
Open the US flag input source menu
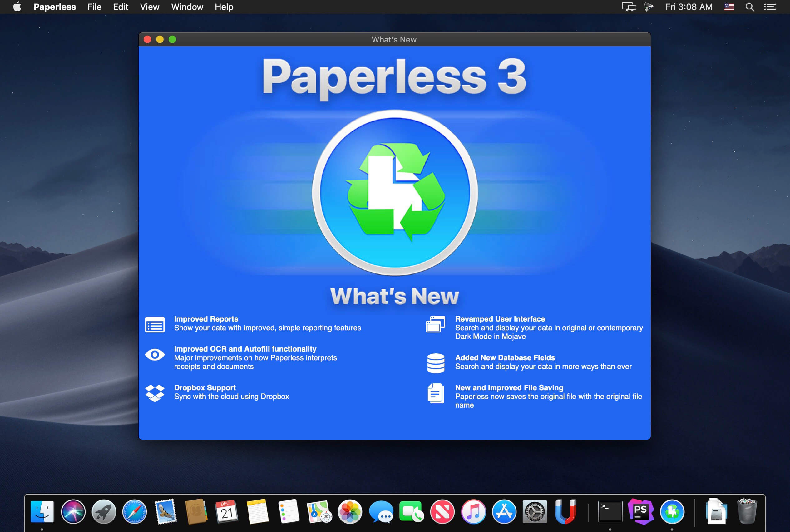pos(729,7)
